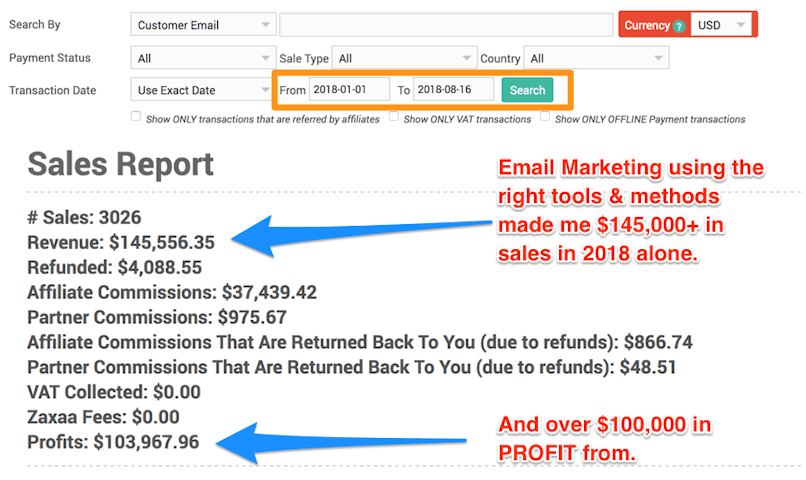
Task: Click the To date field showing 2018-08-16
Action: pyautogui.click(x=454, y=90)
